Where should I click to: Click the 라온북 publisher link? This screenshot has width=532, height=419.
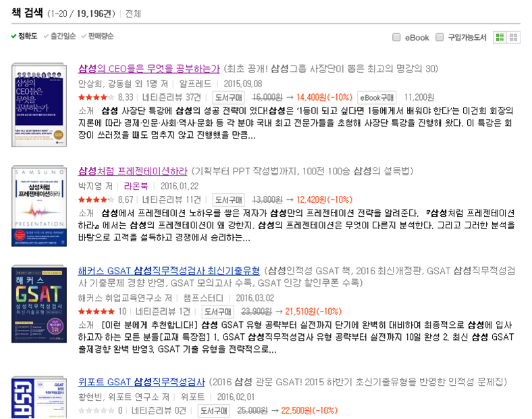point(136,186)
